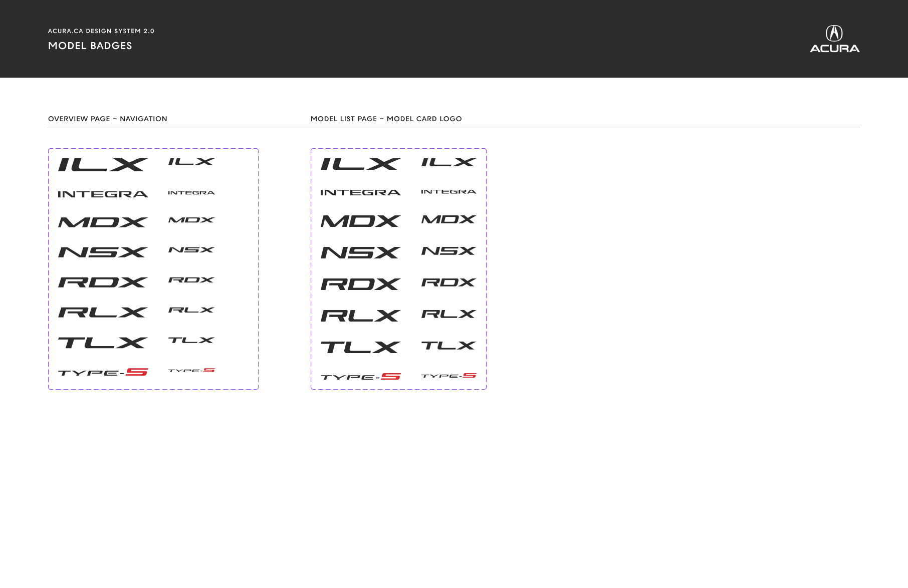Select the small ILX badge in the model card logo set
Viewport: 908px width, 588px height.
point(448,162)
